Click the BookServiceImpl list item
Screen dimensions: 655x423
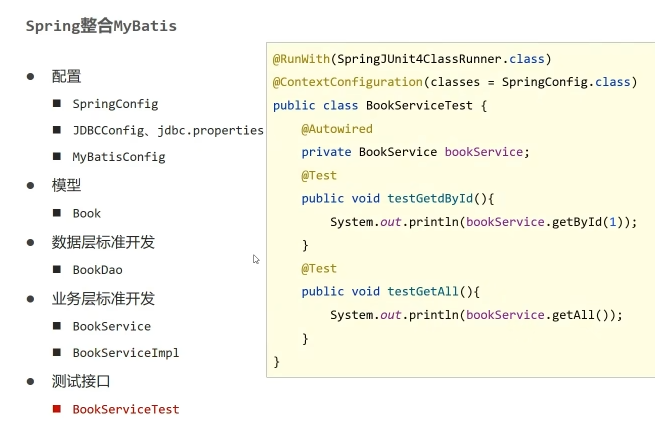click(x=126, y=353)
